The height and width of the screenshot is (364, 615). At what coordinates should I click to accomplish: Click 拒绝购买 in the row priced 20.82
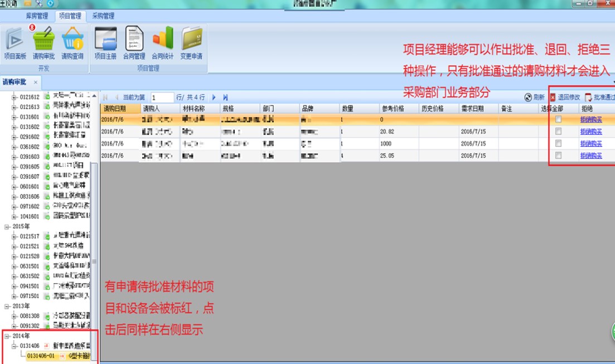coord(591,132)
